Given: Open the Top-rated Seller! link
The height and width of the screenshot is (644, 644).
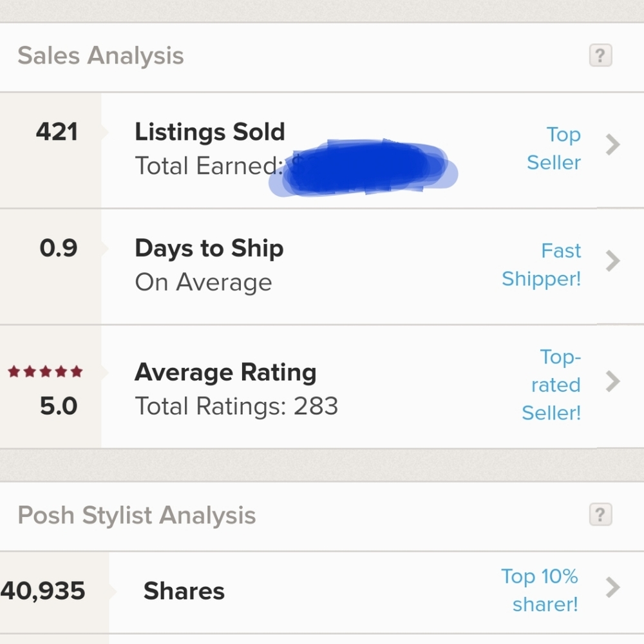Looking at the screenshot, I should pyautogui.click(x=551, y=385).
